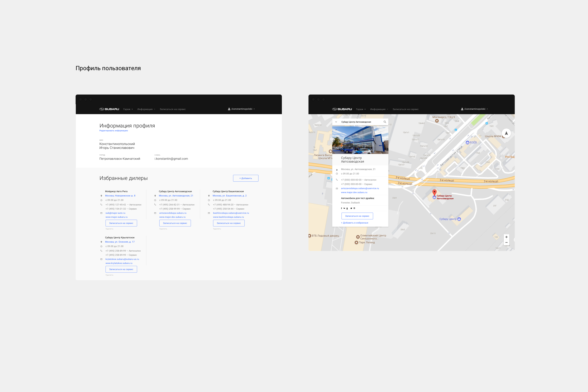Click + Добавить в избранные link
The width and height of the screenshot is (588, 392).
(x=355, y=223)
